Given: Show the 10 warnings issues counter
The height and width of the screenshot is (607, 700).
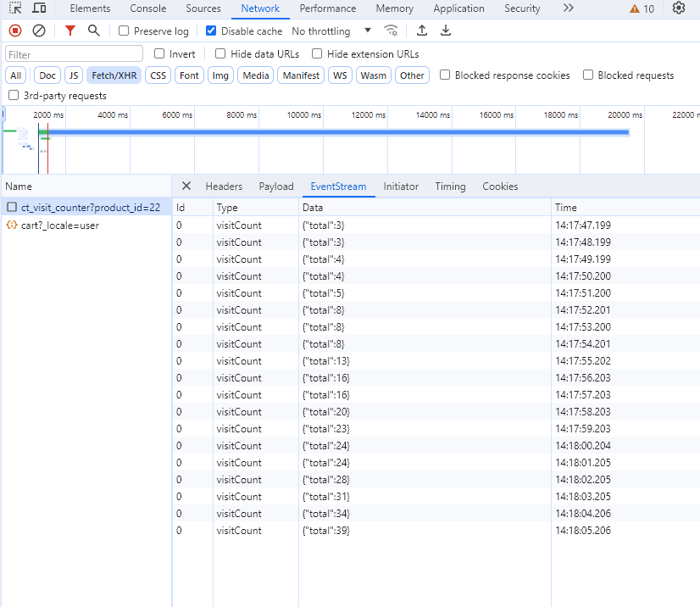Looking at the screenshot, I should [x=642, y=8].
